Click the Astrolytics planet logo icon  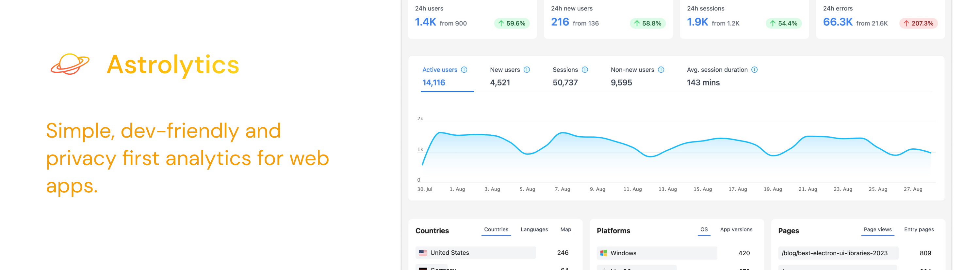point(70,64)
